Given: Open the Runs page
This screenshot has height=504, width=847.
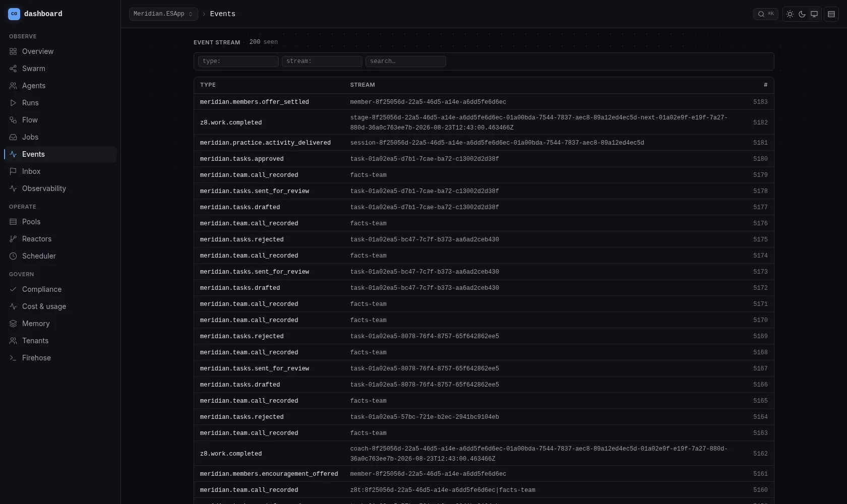Looking at the screenshot, I should click(60, 103).
